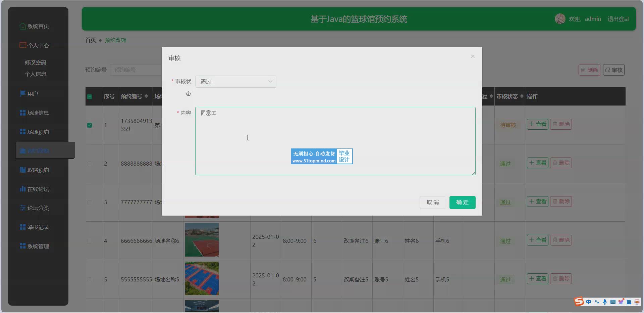Click the system home icon in sidebar
This screenshot has width=644, height=313.
[x=22, y=26]
